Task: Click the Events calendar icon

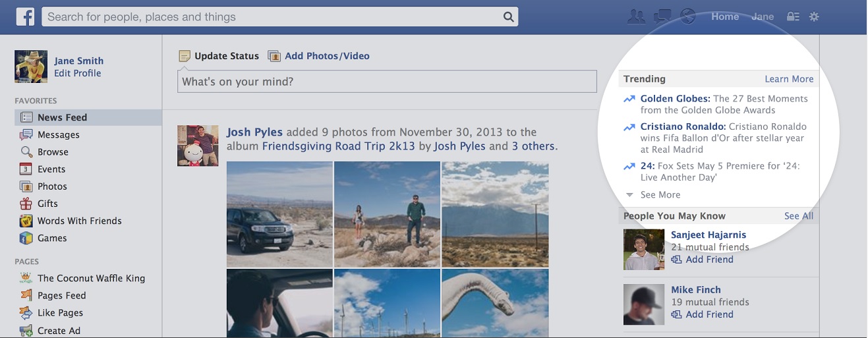Action: coord(26,169)
